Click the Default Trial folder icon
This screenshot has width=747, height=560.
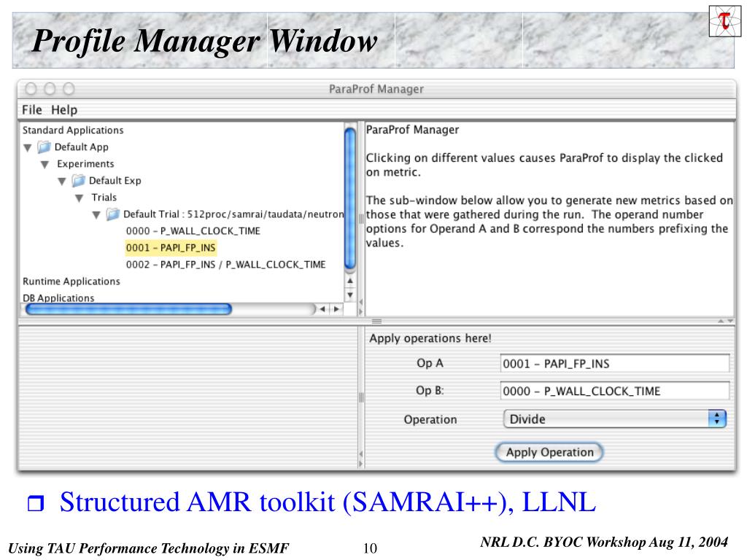coord(112,214)
